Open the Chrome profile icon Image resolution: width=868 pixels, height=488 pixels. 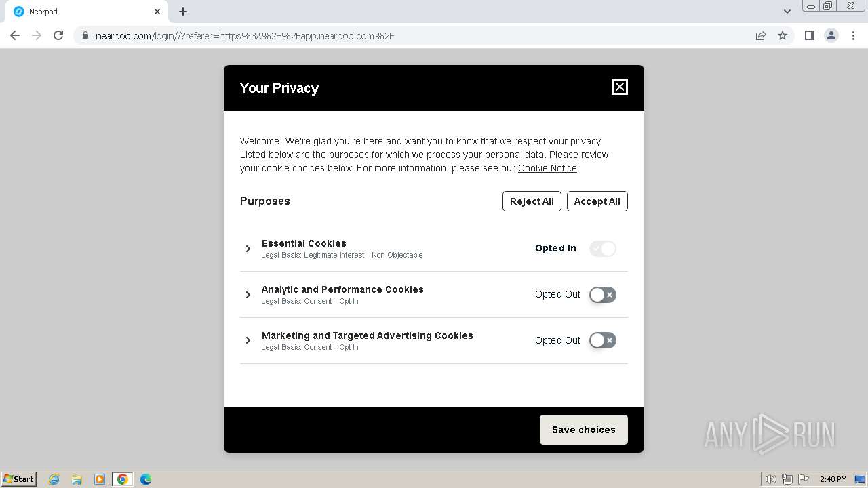(x=831, y=35)
